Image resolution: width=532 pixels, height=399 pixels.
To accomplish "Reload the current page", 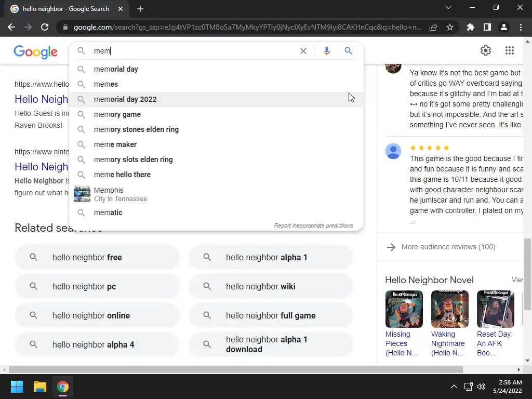I will click(x=45, y=27).
